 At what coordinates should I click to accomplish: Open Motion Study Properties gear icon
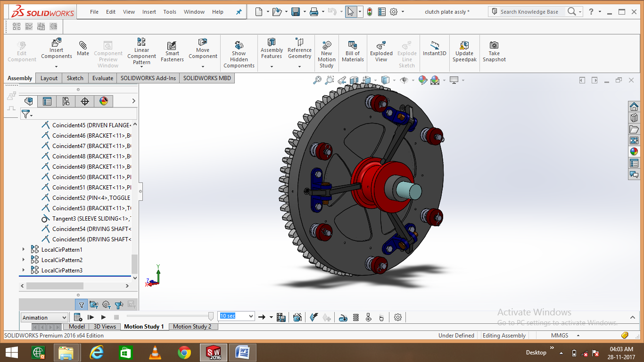[397, 317]
